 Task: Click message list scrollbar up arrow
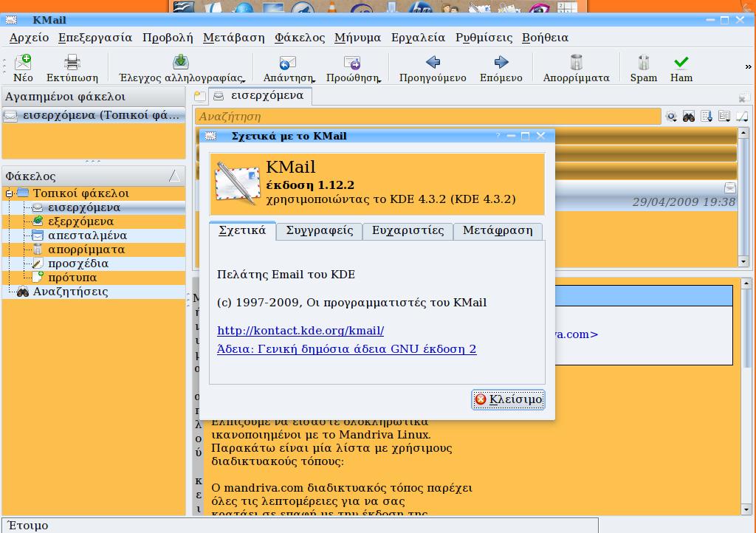point(743,132)
